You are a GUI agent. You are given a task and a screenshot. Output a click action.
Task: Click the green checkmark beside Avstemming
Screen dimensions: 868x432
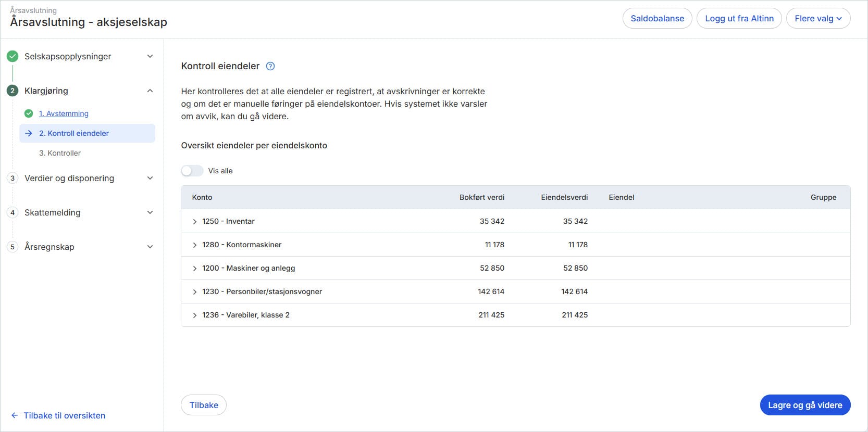29,113
